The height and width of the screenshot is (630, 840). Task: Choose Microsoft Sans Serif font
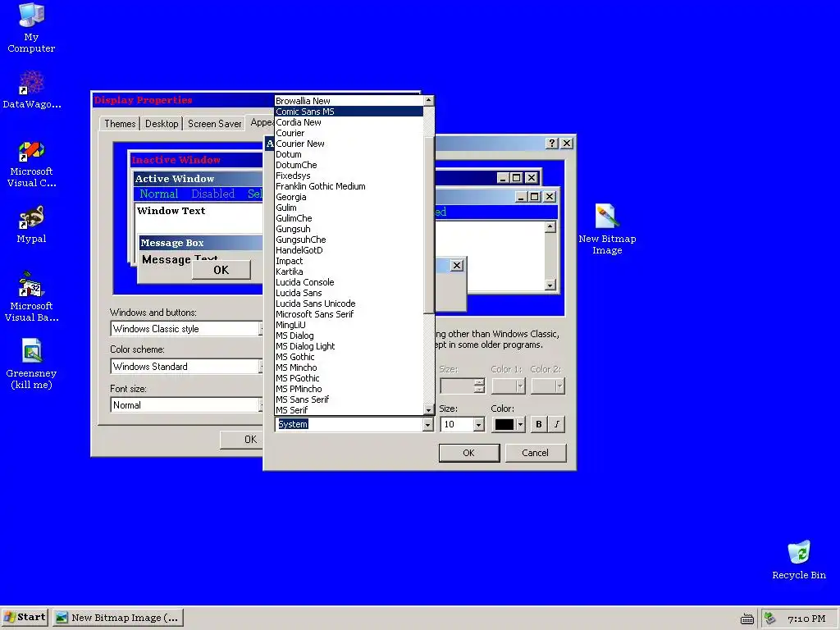[x=349, y=314]
